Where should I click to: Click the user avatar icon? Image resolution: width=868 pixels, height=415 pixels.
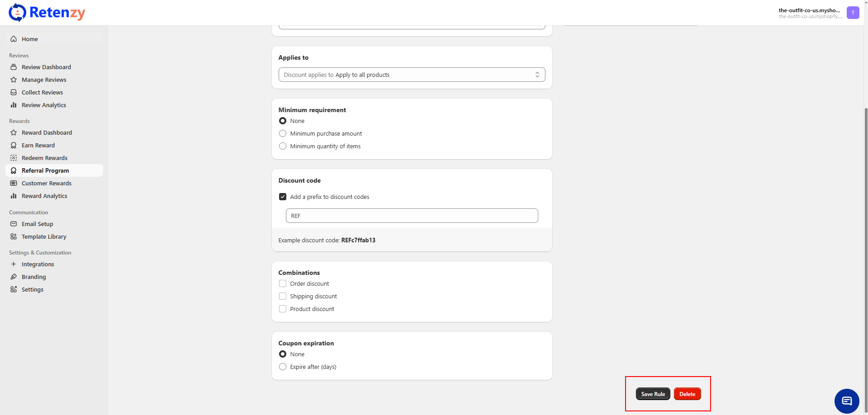853,13
